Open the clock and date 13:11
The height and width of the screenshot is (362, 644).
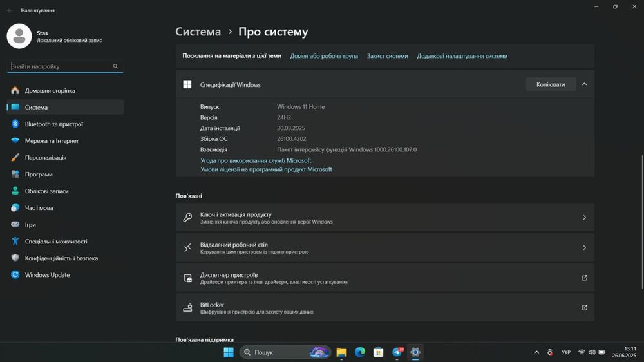pos(624,352)
